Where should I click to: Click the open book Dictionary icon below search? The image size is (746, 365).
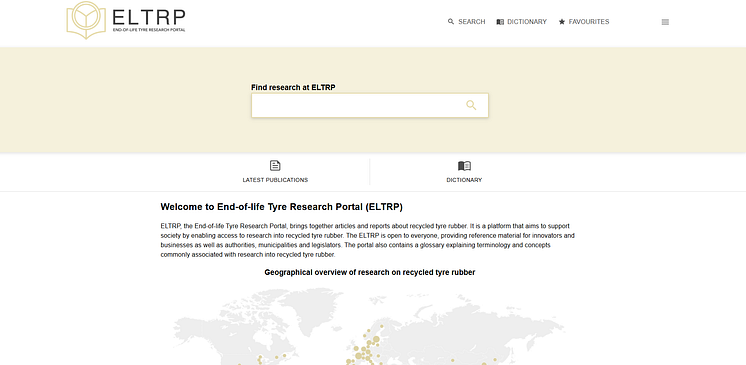[464, 166]
